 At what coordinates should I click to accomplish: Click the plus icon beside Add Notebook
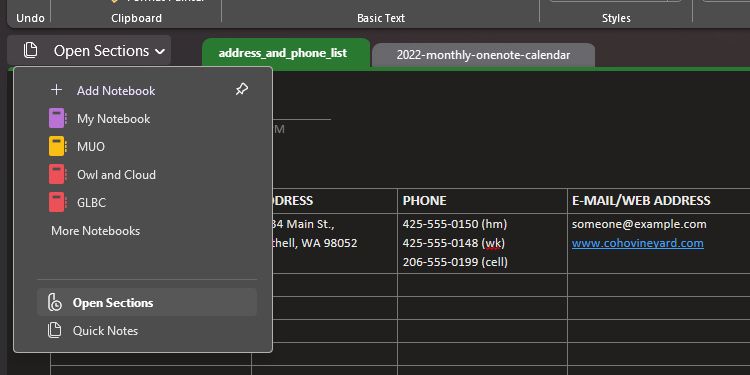(x=56, y=90)
